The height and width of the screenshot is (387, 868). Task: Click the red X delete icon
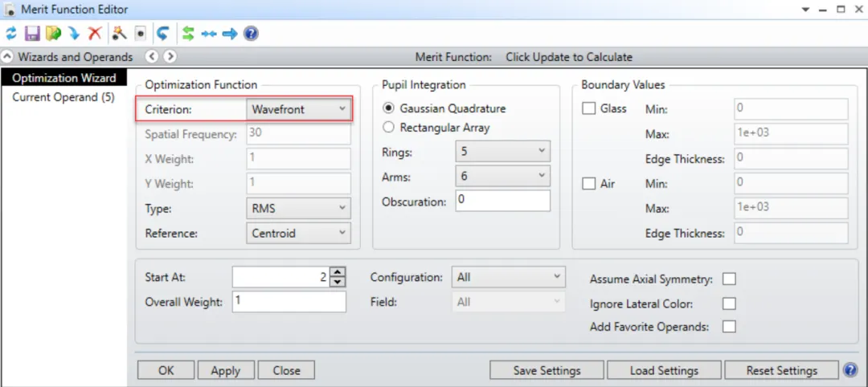point(95,34)
